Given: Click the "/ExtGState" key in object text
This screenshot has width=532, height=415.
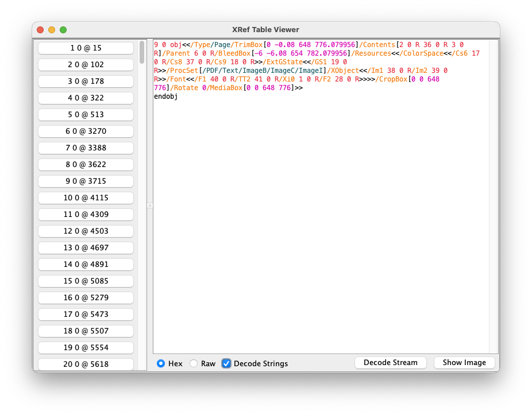Looking at the screenshot, I should click(x=283, y=62).
